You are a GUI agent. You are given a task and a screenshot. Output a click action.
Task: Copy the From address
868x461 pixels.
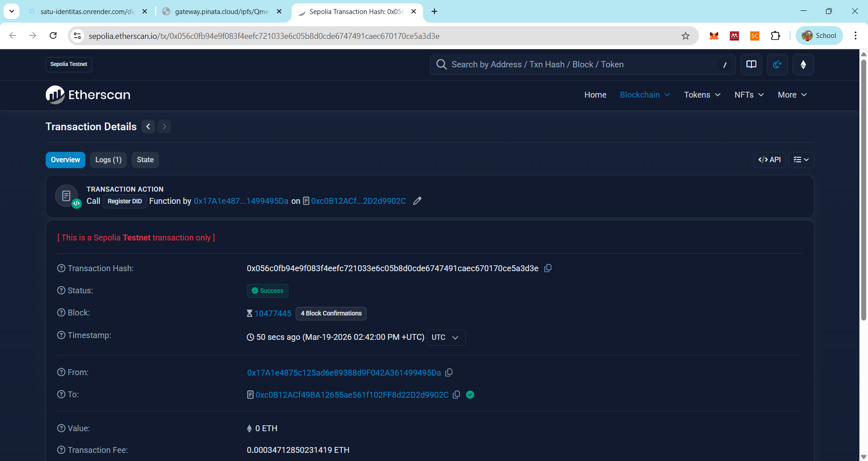tap(449, 372)
